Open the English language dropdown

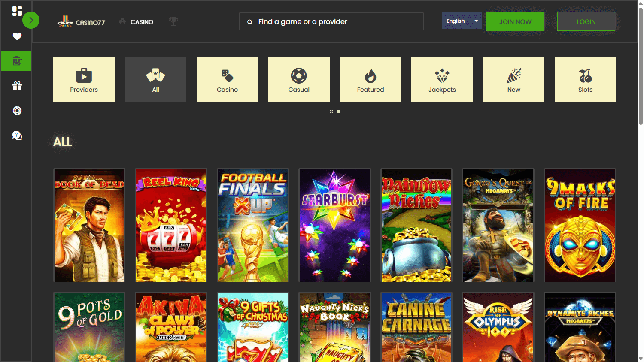462,20
